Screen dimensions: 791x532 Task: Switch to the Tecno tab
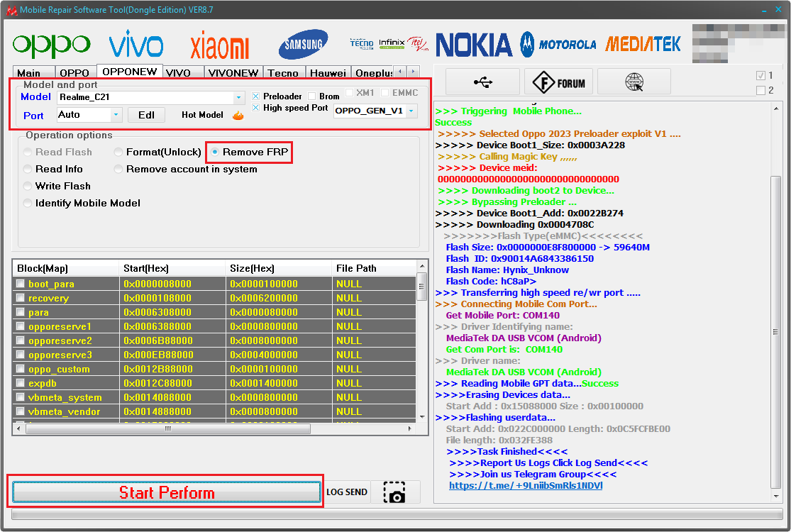283,73
